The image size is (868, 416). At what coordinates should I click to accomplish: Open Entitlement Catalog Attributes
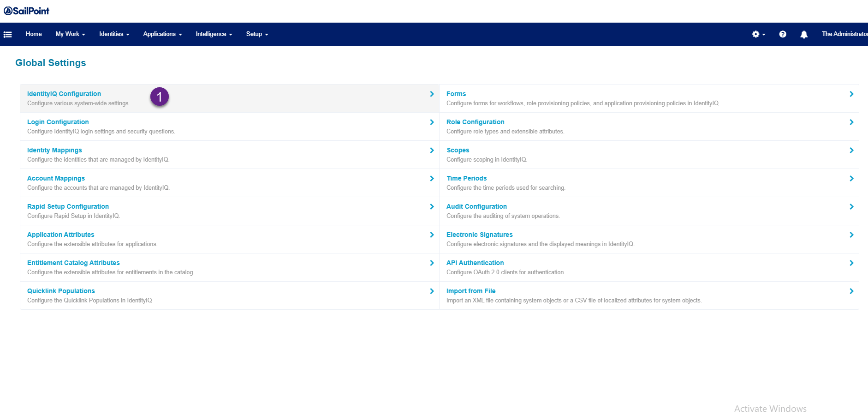73,263
